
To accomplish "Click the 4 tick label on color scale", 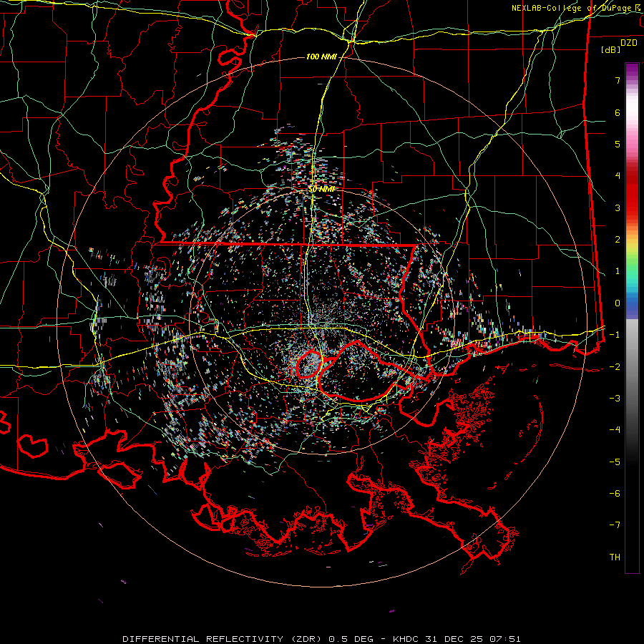I will [618, 176].
